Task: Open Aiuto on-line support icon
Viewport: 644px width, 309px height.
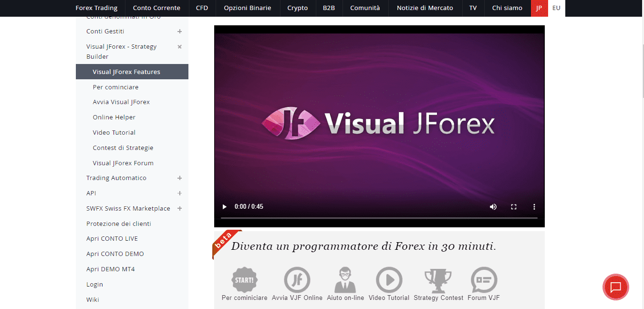Action: point(345,280)
